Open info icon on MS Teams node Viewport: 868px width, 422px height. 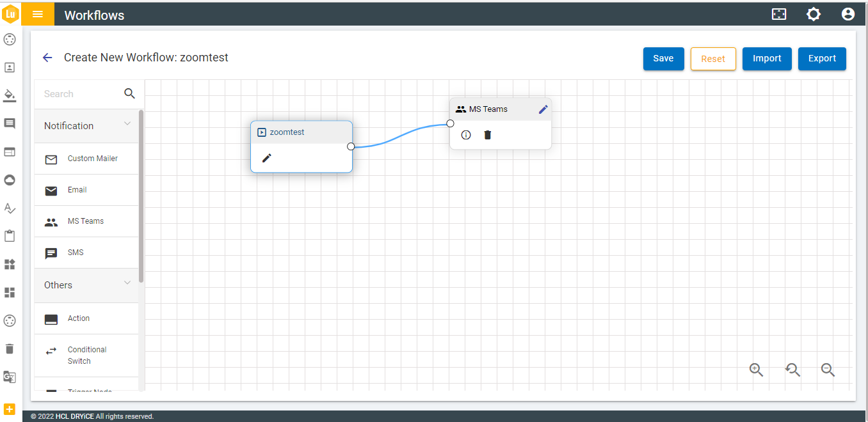pyautogui.click(x=466, y=135)
